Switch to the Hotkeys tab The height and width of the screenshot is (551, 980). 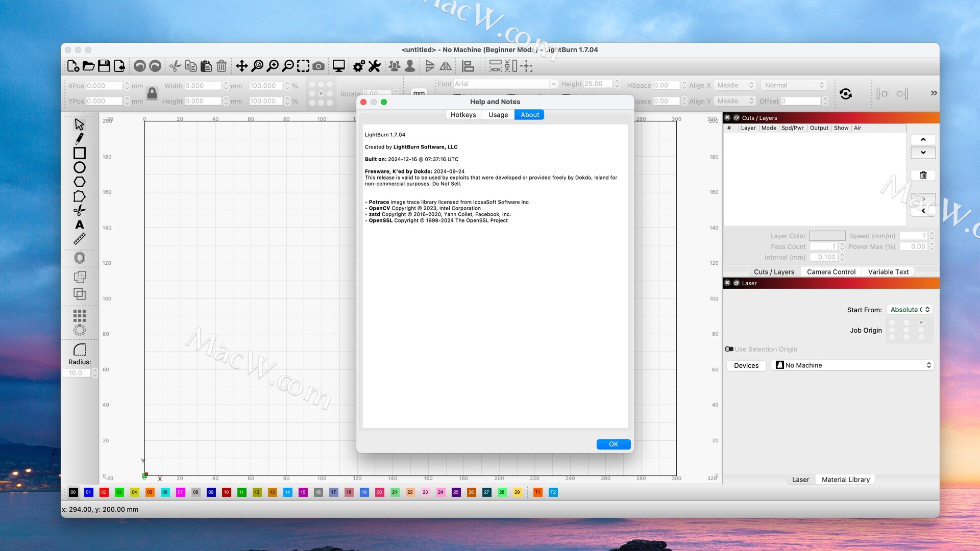point(463,115)
